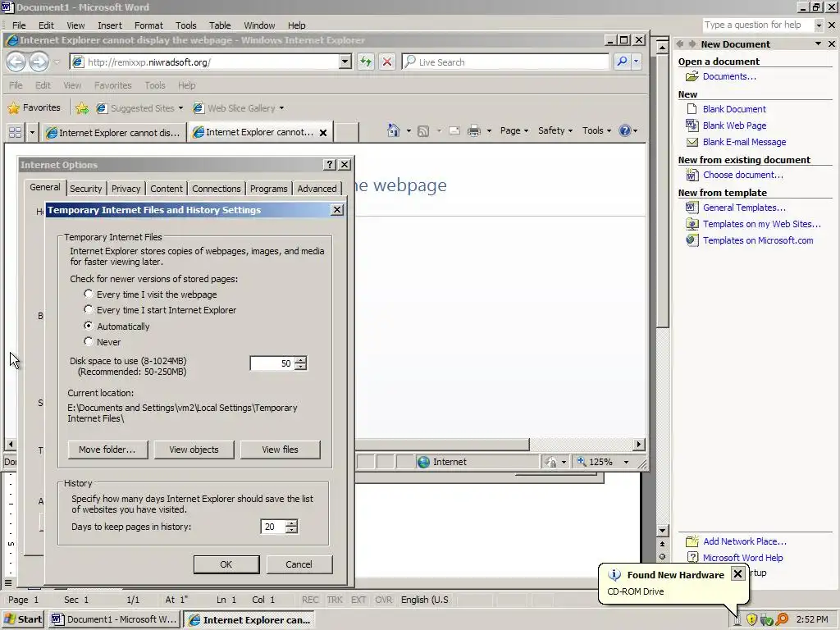
Task: Click the Start button
Action: (23, 619)
